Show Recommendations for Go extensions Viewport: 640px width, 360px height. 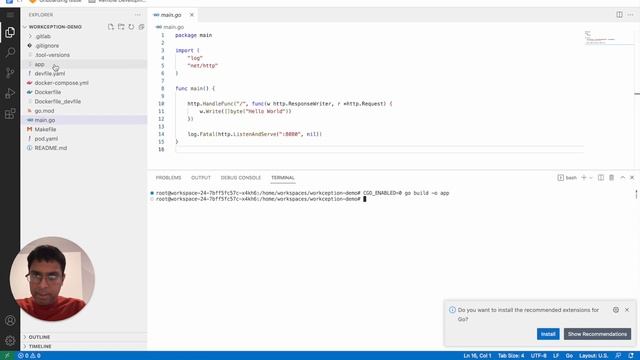(597, 334)
